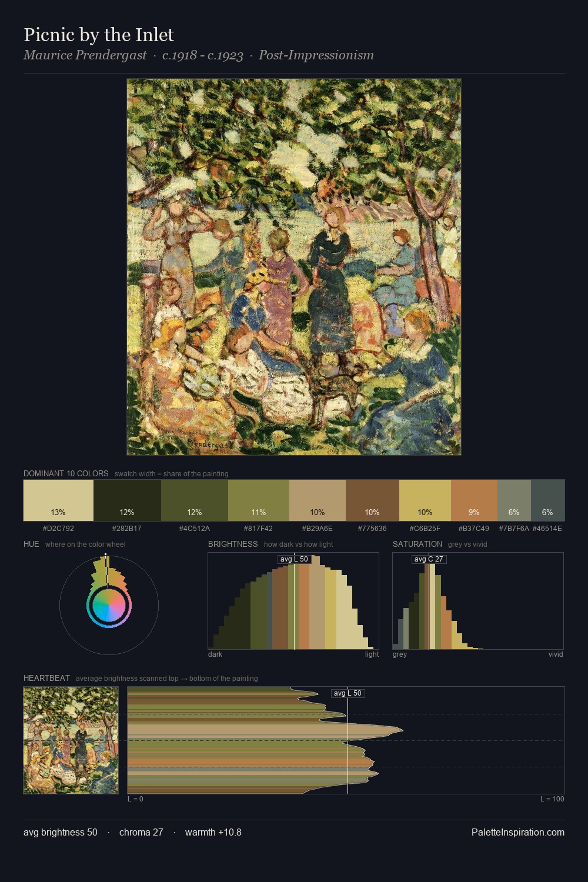The image size is (588, 882).
Task: Click the 'light' axis label
Action: [x=372, y=654]
